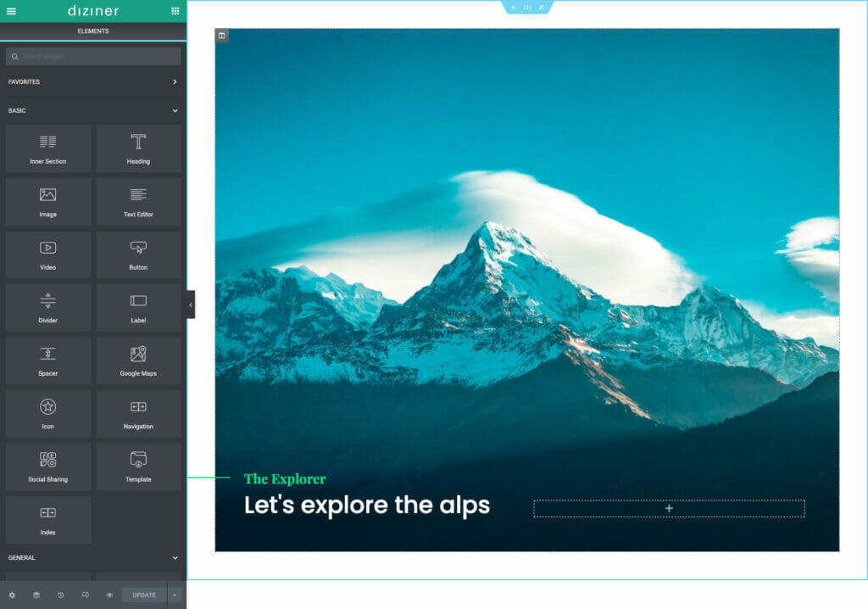Open the widgets grid icon in the header
Screen dimensions: 868x609
175,11
